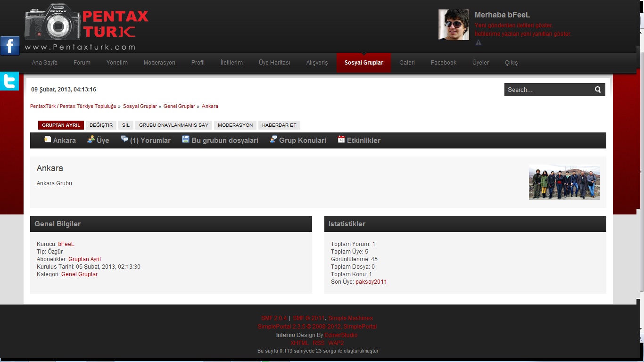Click Simple Machines footer link
Screen dimensions: 644x362
(x=350, y=318)
